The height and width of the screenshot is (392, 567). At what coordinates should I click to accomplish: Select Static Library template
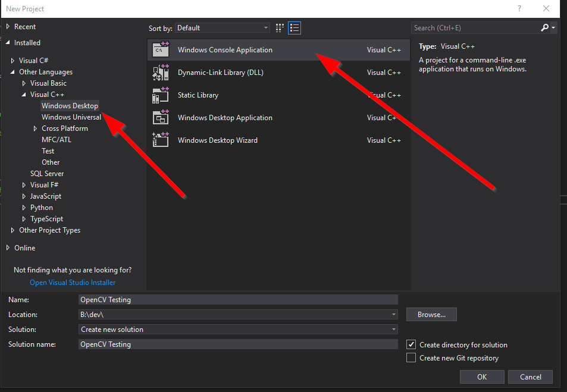pos(279,95)
